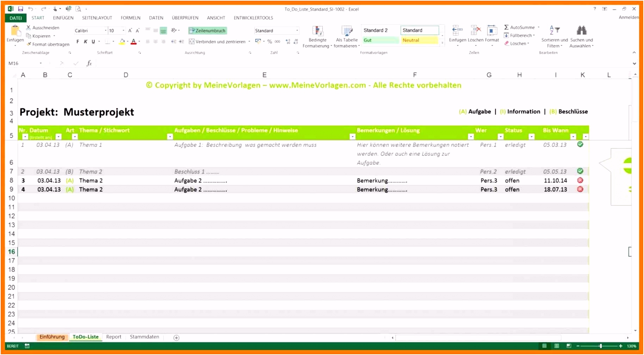Open the Calibri font name dropdown

106,31
